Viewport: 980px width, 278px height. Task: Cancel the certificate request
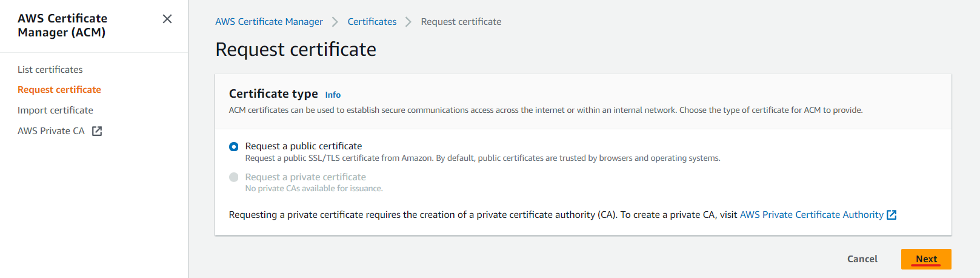pyautogui.click(x=862, y=259)
